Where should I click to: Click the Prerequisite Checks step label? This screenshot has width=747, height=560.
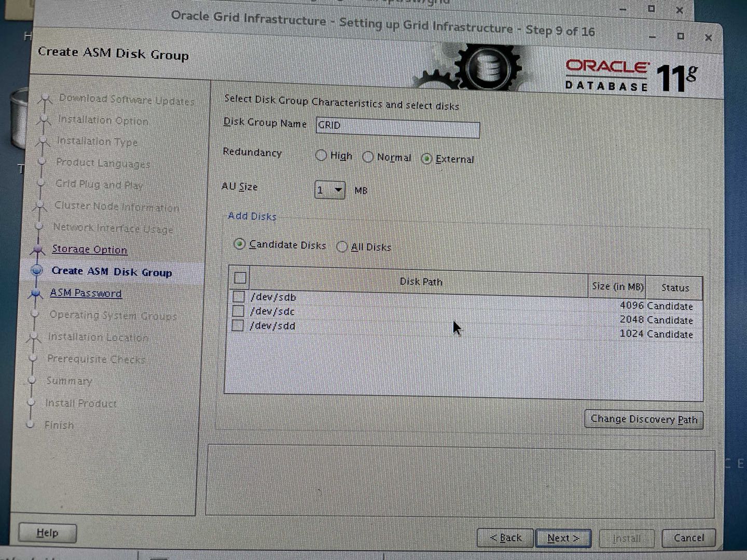pyautogui.click(x=96, y=359)
